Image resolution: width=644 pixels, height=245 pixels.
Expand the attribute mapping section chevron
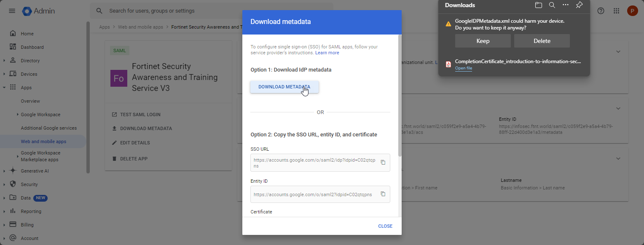[x=618, y=159]
